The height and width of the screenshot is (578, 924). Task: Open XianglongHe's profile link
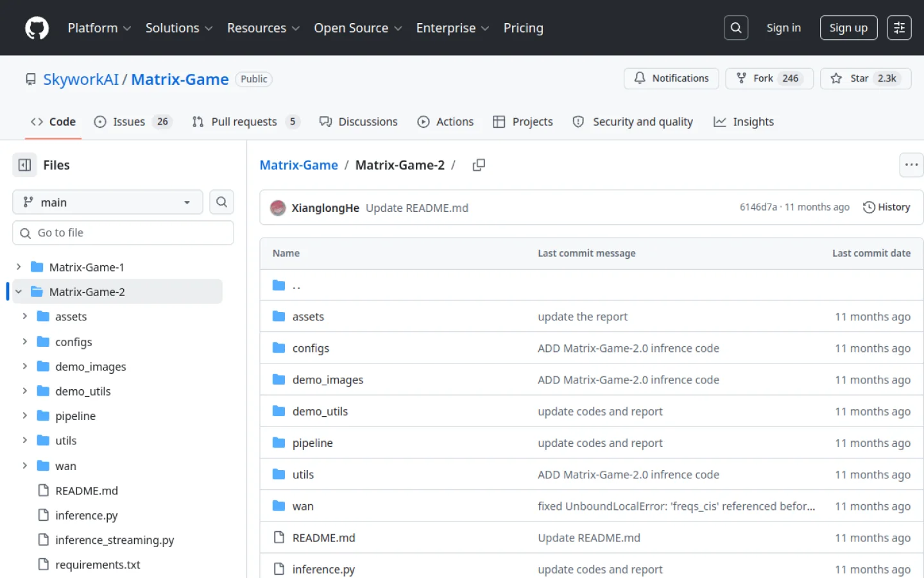tap(325, 208)
